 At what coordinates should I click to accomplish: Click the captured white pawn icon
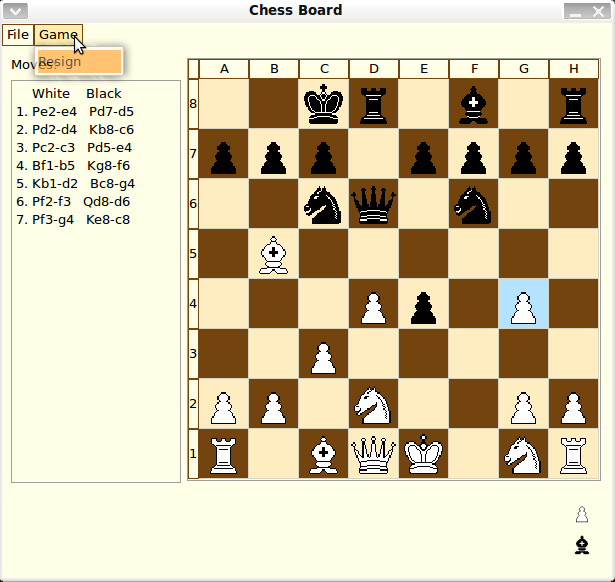(582, 515)
